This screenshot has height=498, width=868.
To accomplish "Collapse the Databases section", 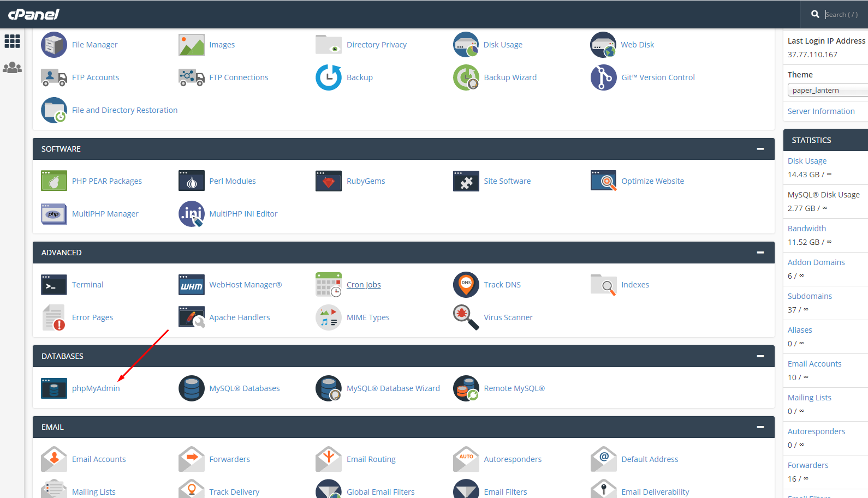I will pos(760,356).
